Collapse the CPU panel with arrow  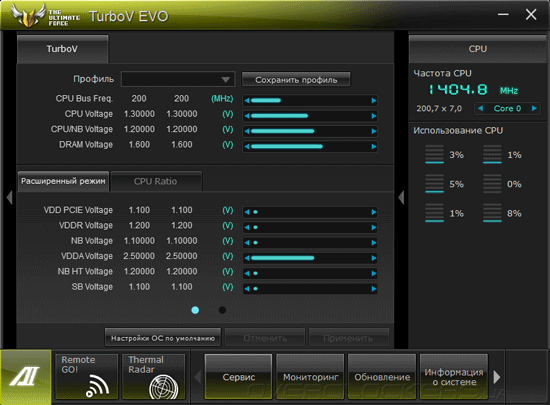(401, 197)
